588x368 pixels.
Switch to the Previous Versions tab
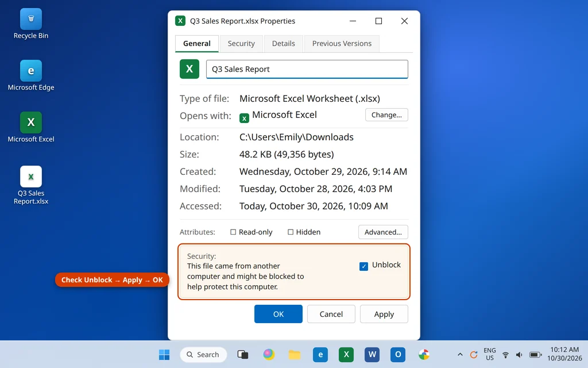[342, 44]
